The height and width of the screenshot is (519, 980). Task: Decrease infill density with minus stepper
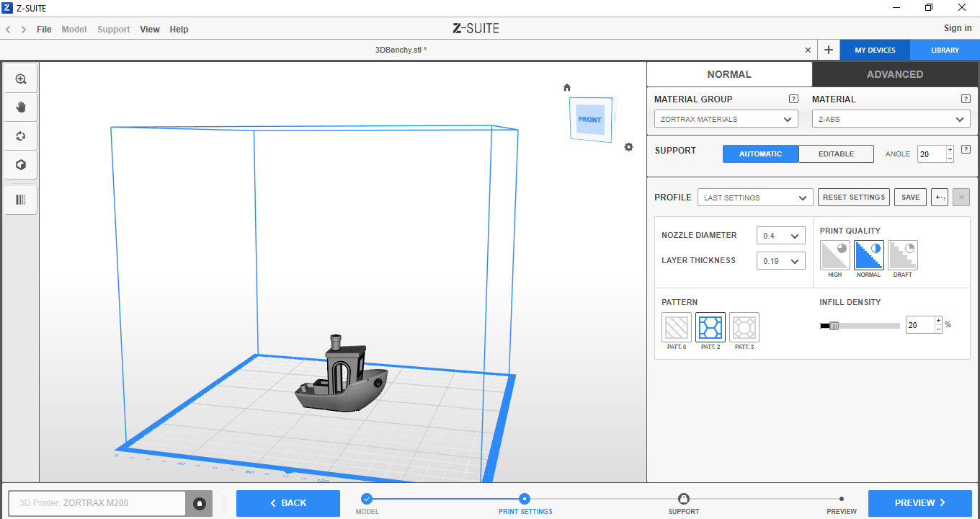(x=938, y=329)
